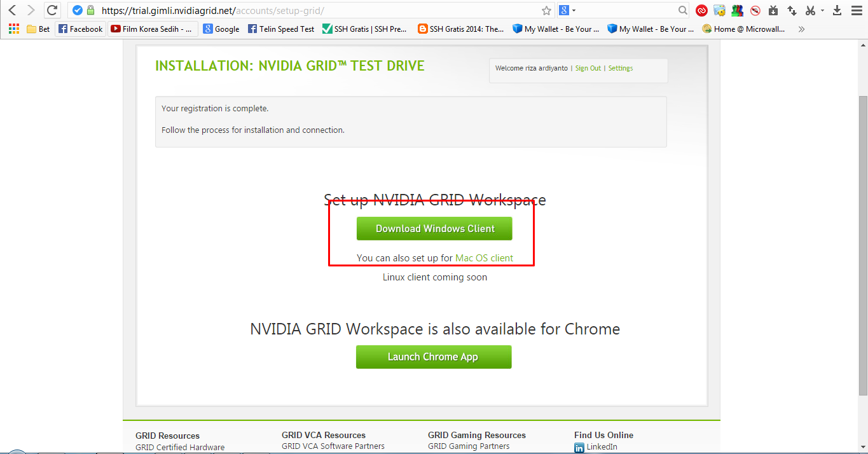868x454 pixels.
Task: Click the "Your registration is complete." text
Action: (x=215, y=109)
